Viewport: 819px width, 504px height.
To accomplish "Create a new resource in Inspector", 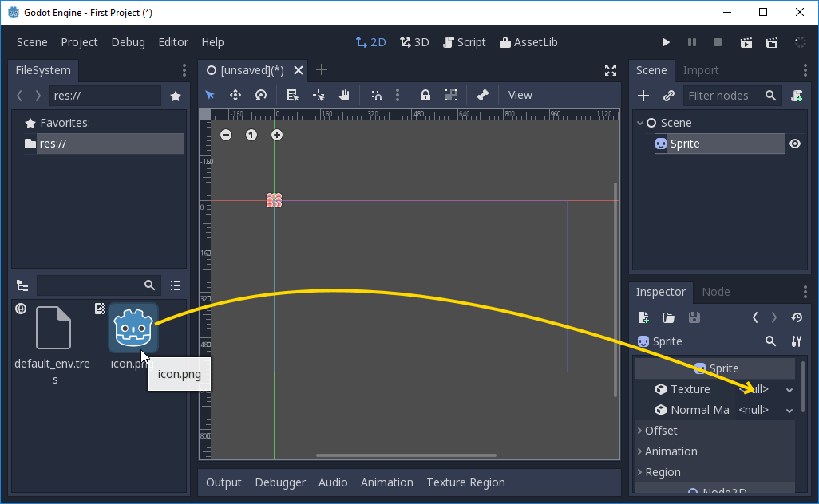I will [x=643, y=317].
